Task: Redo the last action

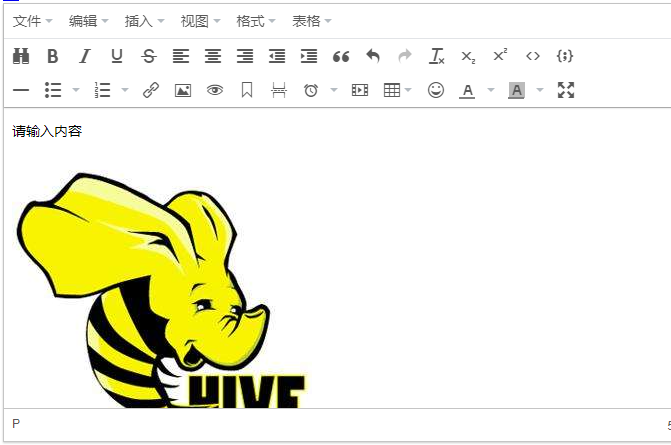Action: 405,56
